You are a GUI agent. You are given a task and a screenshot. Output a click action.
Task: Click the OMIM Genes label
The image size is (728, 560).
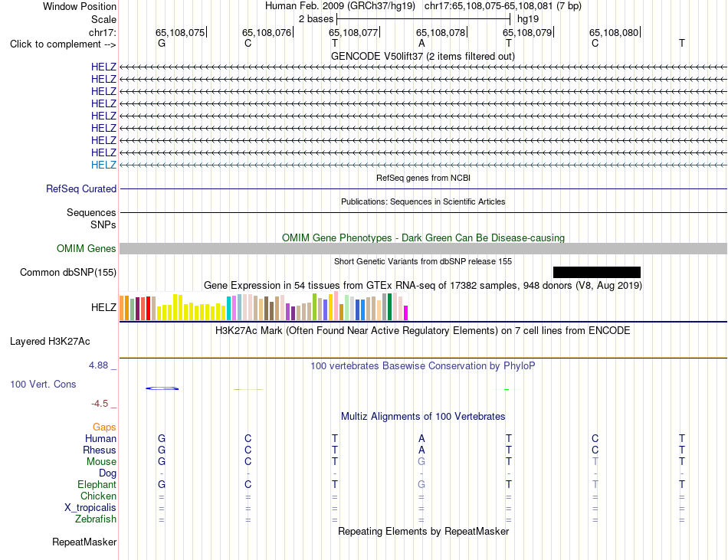click(x=86, y=249)
